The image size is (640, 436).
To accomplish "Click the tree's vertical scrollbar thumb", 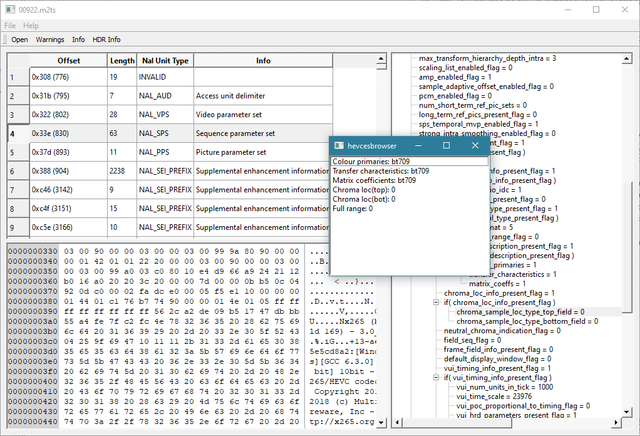I will point(627,246).
